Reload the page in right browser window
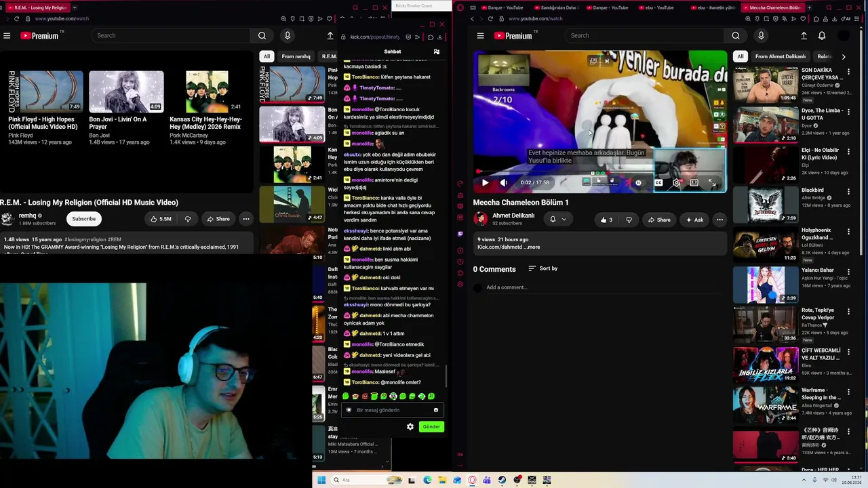 [x=490, y=18]
